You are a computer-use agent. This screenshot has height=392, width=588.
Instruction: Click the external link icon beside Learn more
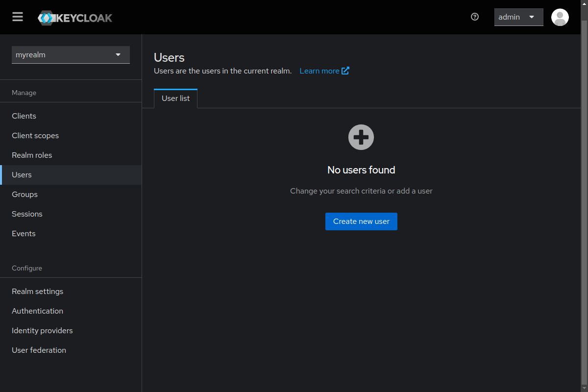tap(345, 71)
